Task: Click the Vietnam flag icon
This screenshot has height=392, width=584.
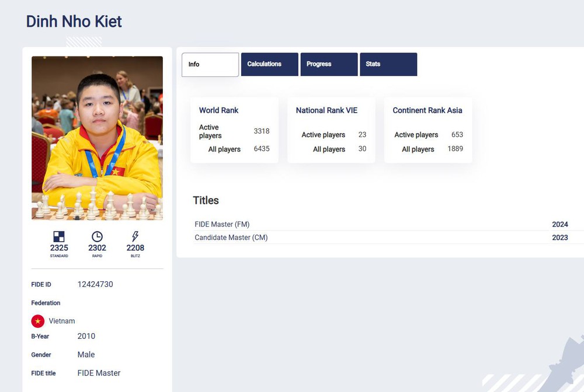Action: pos(38,321)
